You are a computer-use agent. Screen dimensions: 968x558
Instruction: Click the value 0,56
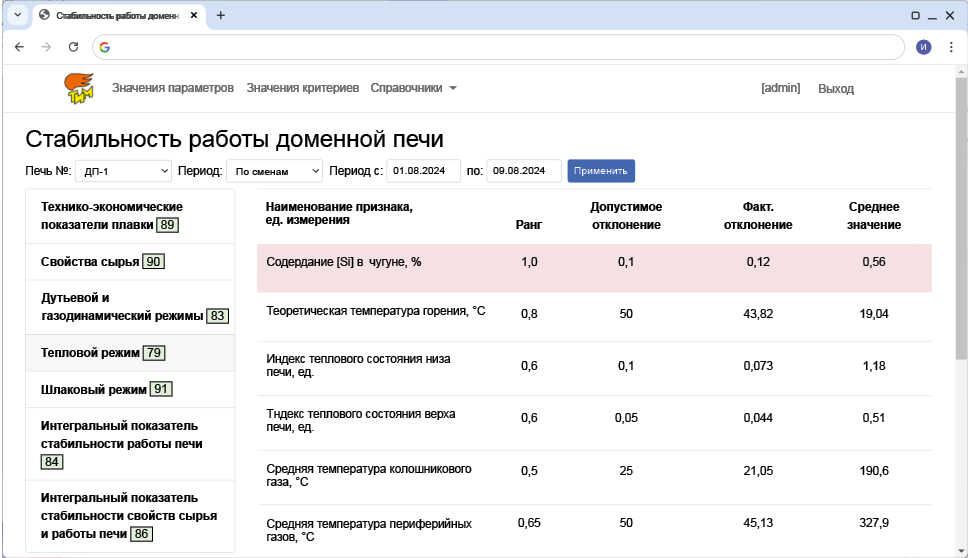click(874, 262)
